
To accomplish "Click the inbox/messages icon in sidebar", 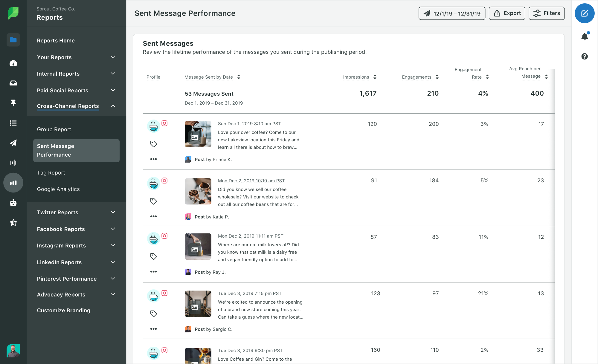I will click(x=13, y=82).
